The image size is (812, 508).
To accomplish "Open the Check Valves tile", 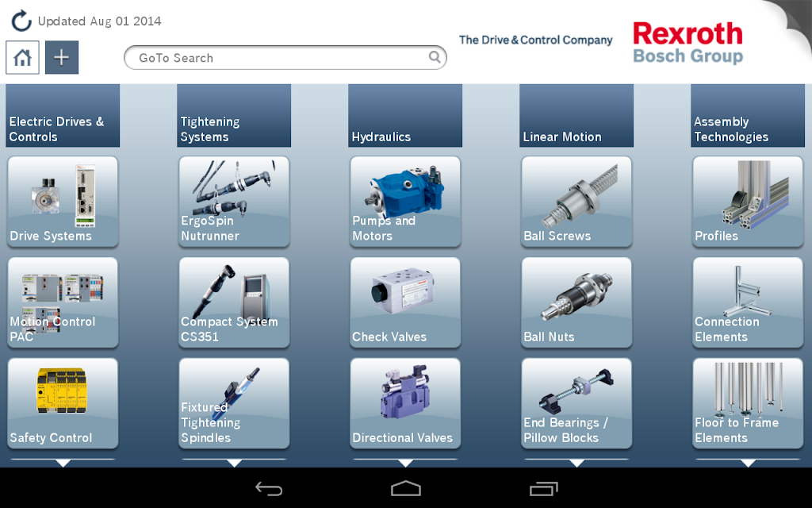I will pos(405,302).
